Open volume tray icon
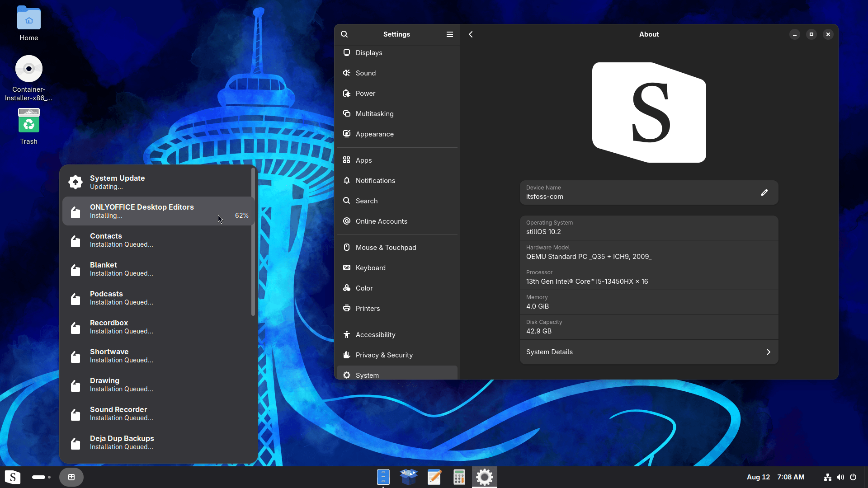 coord(840,477)
